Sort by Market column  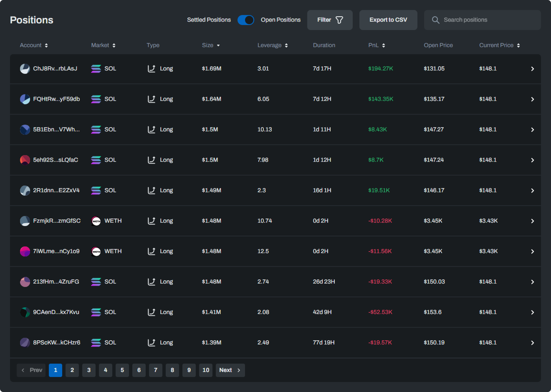(x=103, y=45)
